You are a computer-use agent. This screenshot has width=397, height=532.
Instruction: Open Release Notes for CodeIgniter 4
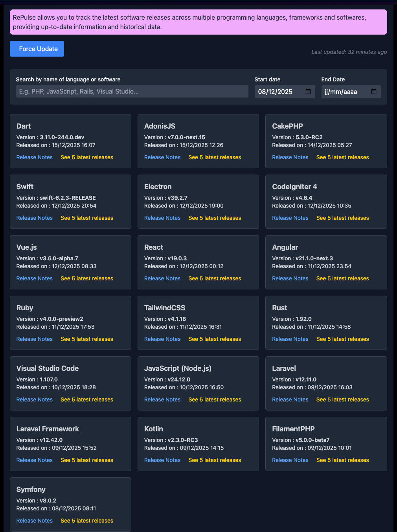[x=290, y=218]
